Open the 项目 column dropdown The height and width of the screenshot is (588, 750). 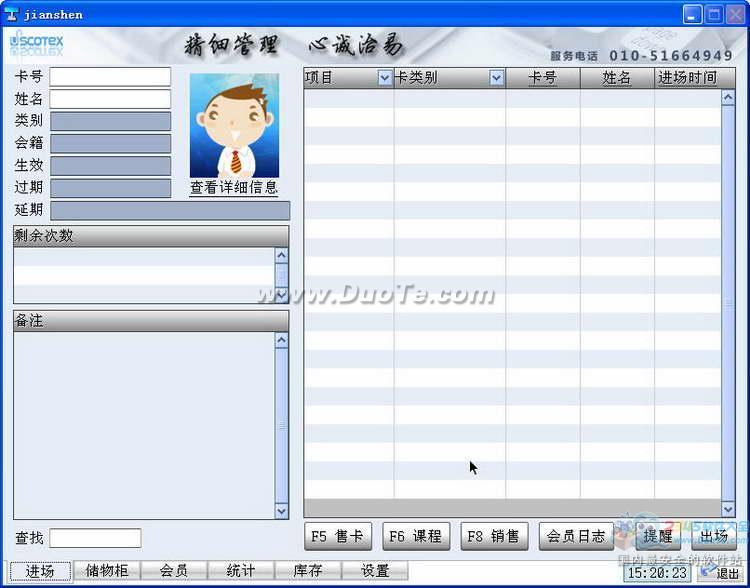[385, 78]
